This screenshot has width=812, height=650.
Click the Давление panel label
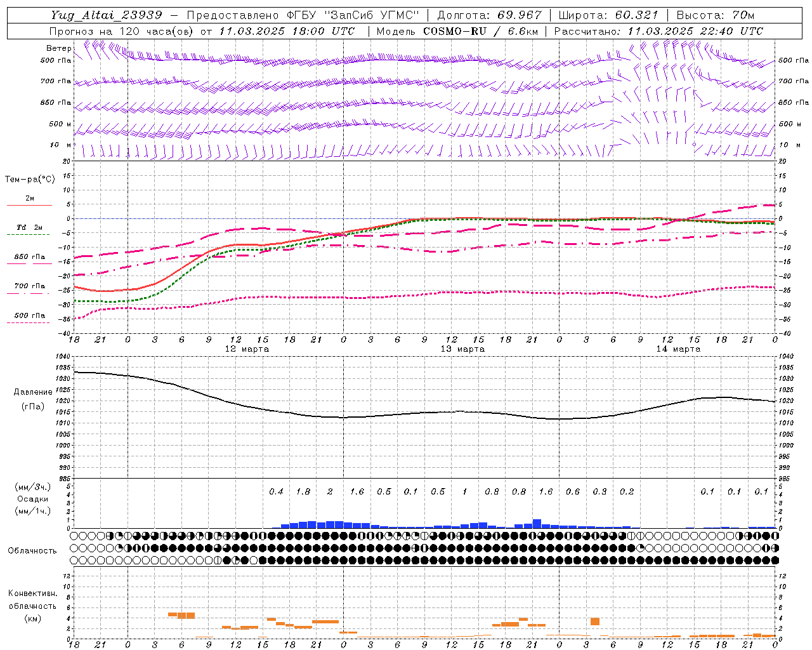coord(33,392)
